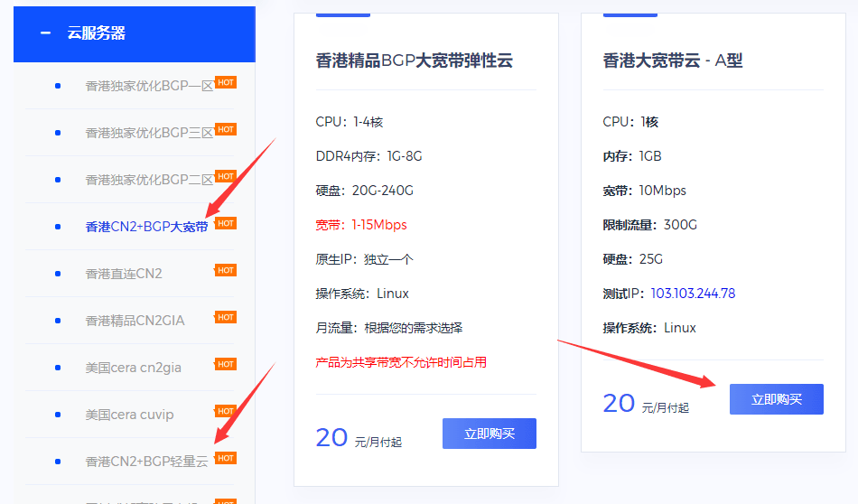Click the DDR4内存: 1G-8G spec line

(x=368, y=156)
